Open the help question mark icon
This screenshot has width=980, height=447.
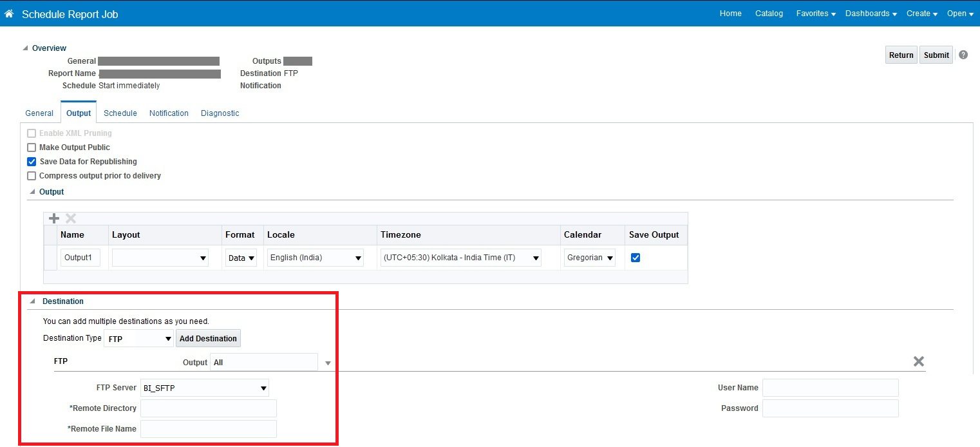pyautogui.click(x=963, y=55)
